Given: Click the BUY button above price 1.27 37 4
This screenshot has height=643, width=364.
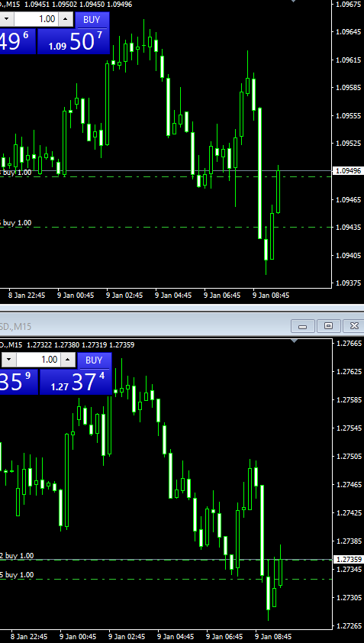Looking at the screenshot, I should tap(94, 360).
